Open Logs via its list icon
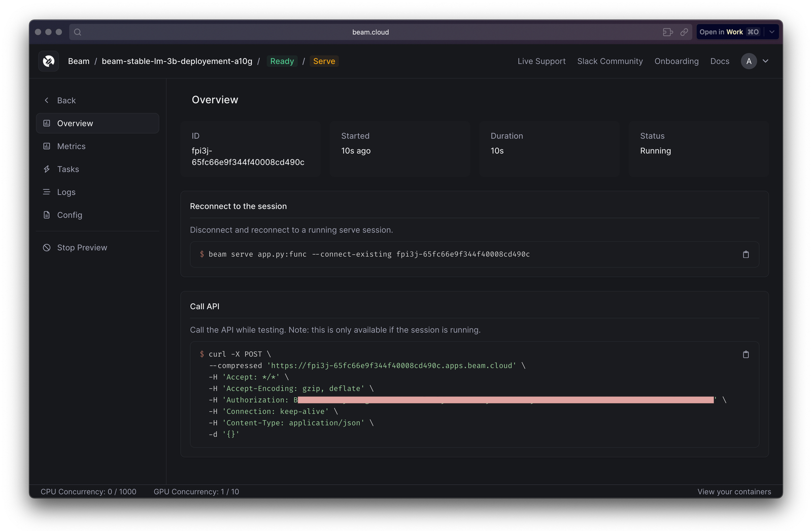This screenshot has width=812, height=531. click(x=47, y=192)
